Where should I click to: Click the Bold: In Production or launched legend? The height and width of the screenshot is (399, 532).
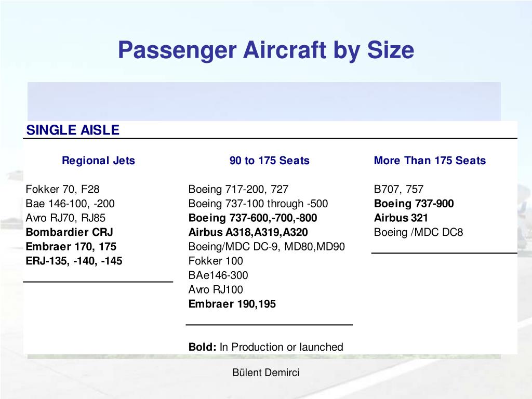[265, 347]
